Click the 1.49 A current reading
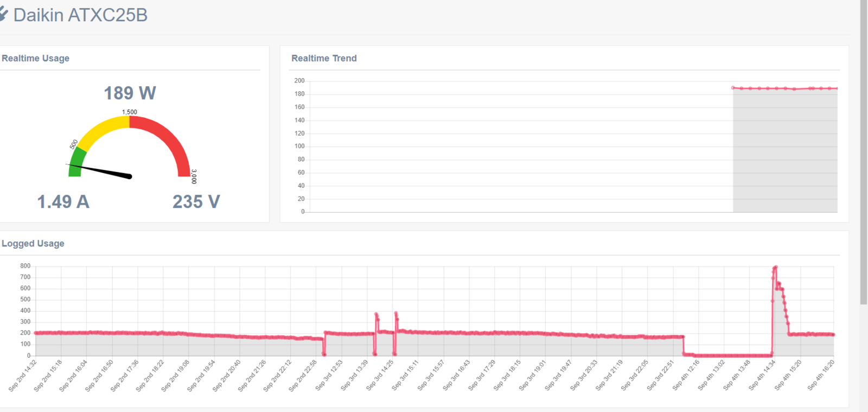This screenshot has height=412, width=868. tap(63, 202)
